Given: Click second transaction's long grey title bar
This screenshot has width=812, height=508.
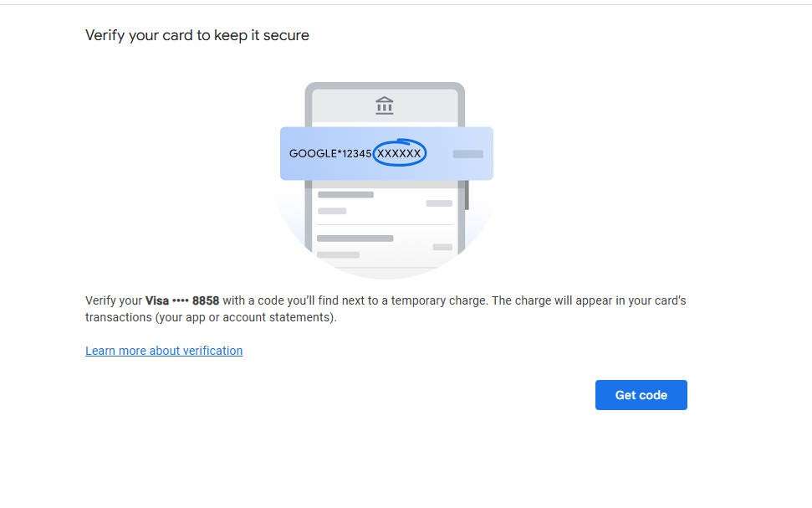Looking at the screenshot, I should pyautogui.click(x=355, y=239).
